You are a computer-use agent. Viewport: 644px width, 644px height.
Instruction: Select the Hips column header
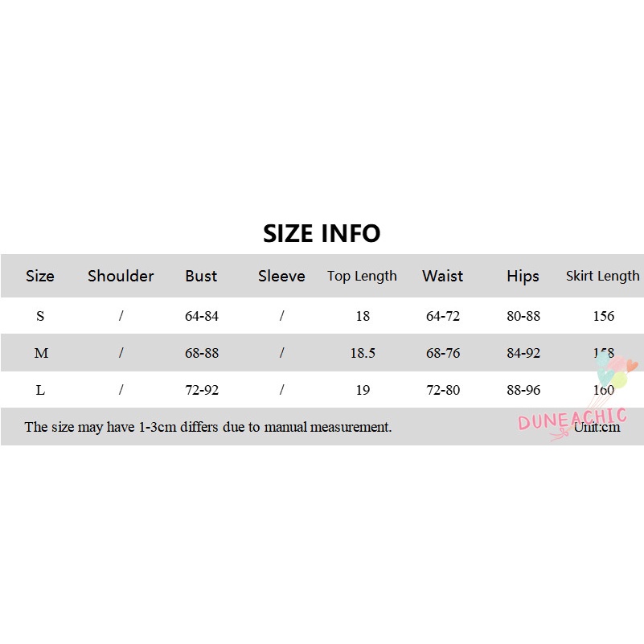coord(523,276)
